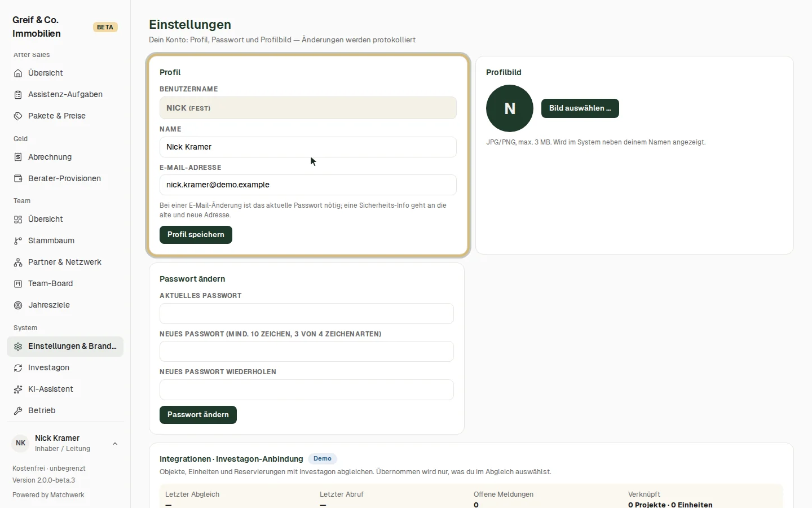The height and width of the screenshot is (508, 812).
Task: Navigate to Pakete & Preise
Action: [65, 116]
